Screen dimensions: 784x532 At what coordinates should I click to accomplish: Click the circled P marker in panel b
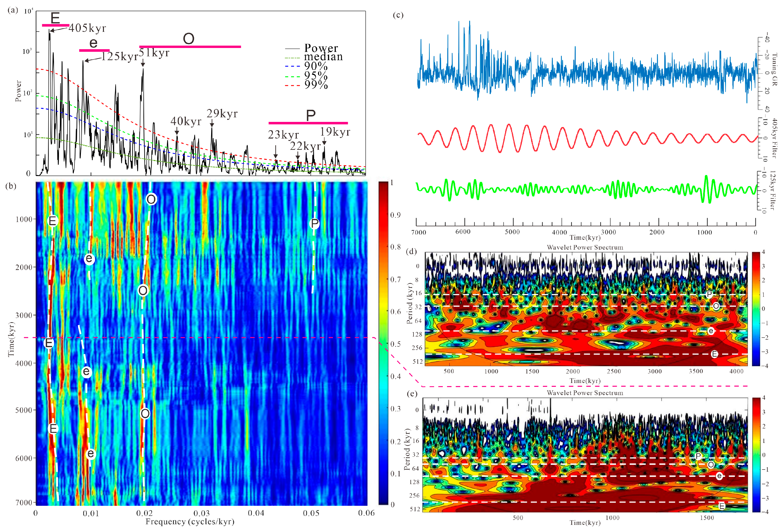(x=314, y=224)
